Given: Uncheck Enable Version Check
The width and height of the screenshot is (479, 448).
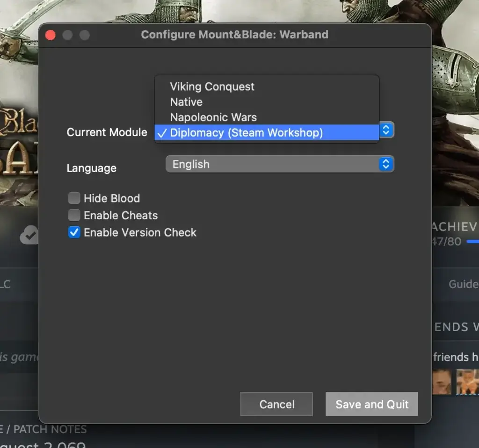Looking at the screenshot, I should pos(74,232).
